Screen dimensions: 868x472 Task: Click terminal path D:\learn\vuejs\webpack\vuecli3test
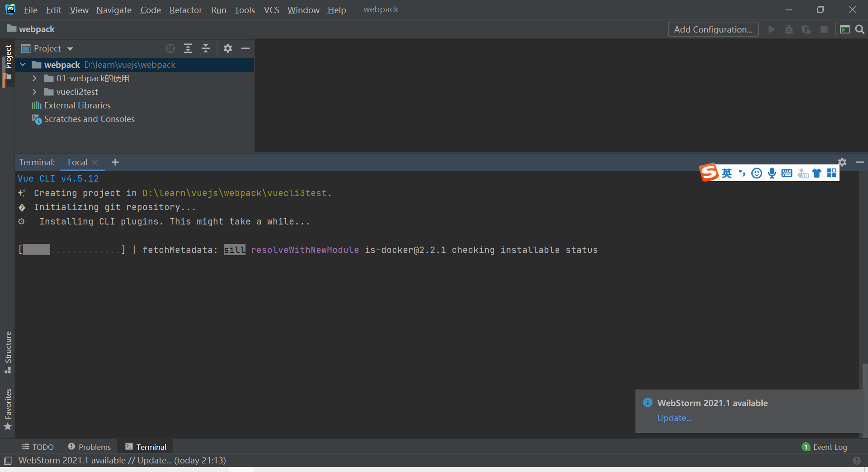(235, 193)
